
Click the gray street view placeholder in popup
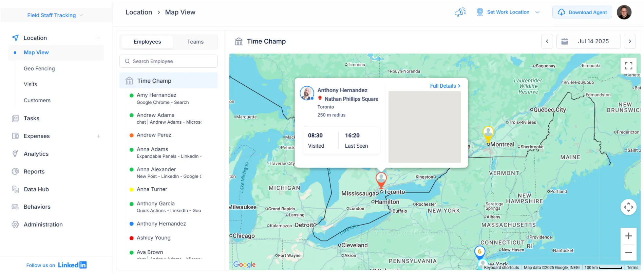pyautogui.click(x=424, y=127)
